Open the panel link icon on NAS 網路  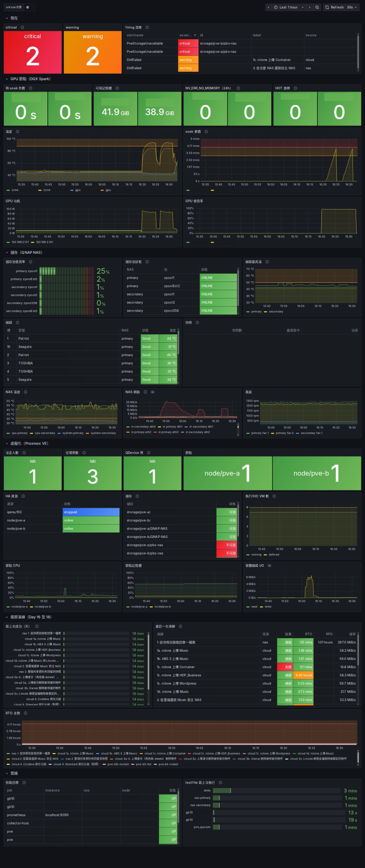153,392
